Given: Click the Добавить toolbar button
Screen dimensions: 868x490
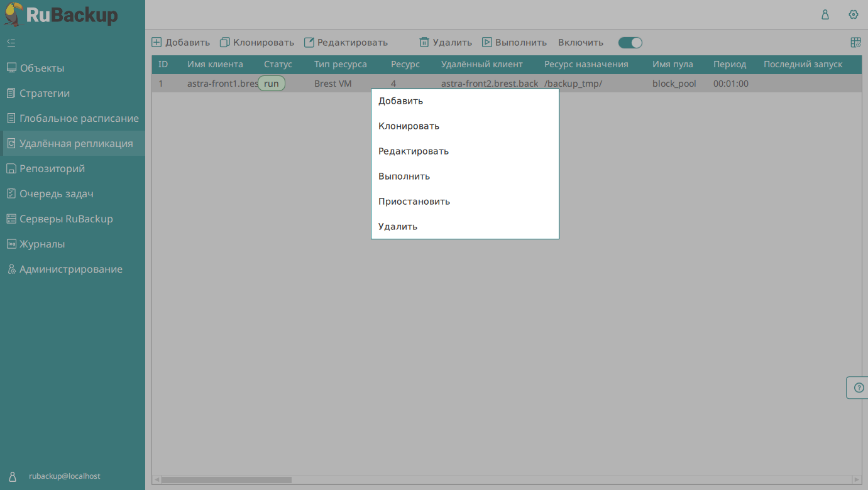Looking at the screenshot, I should point(181,43).
